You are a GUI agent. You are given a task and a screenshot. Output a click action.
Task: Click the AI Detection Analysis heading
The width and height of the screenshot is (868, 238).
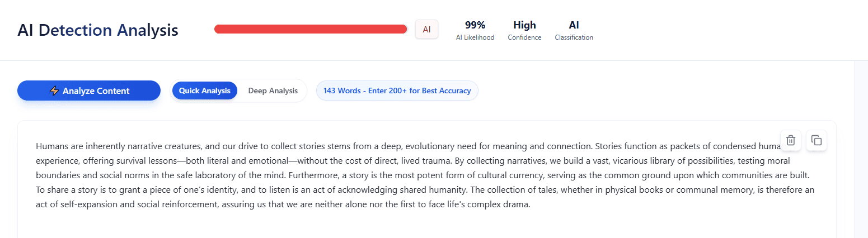(x=98, y=30)
